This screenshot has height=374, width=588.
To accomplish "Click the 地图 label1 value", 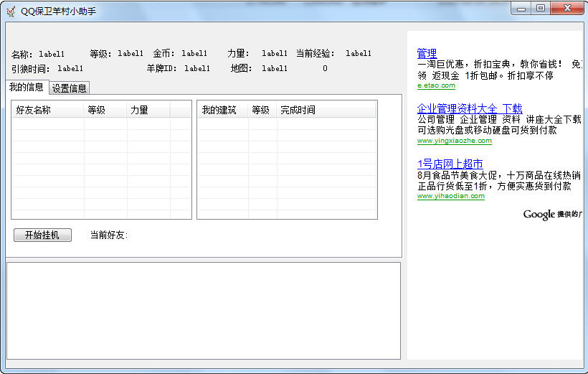I will pos(275,68).
